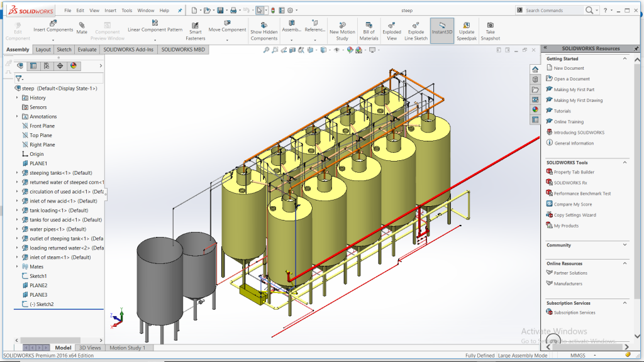644x362 pixels.
Task: Collapse the Getting Started section
Action: click(x=625, y=58)
